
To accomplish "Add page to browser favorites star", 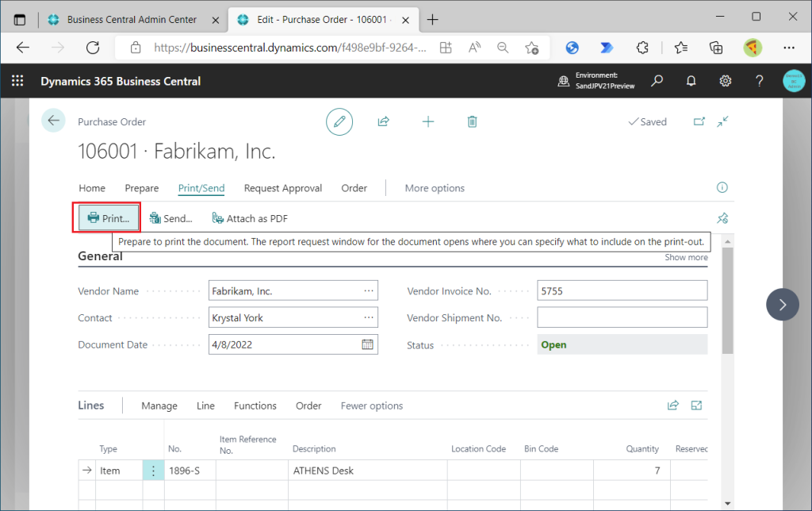I will click(532, 48).
